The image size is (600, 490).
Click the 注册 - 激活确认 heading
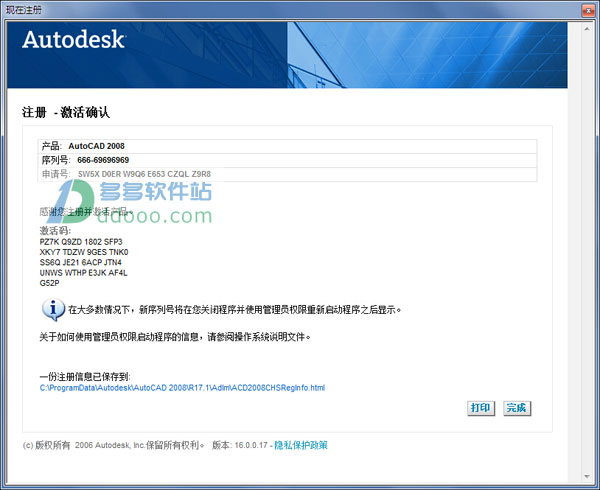click(x=66, y=112)
